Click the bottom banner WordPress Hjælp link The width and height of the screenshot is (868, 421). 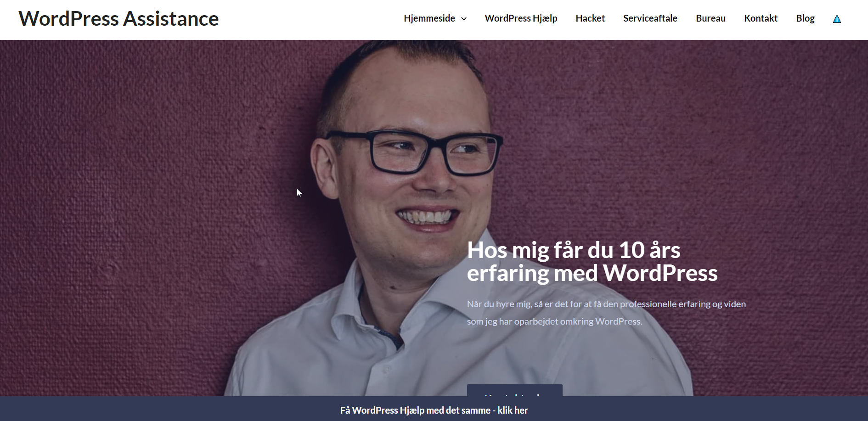pos(434,410)
